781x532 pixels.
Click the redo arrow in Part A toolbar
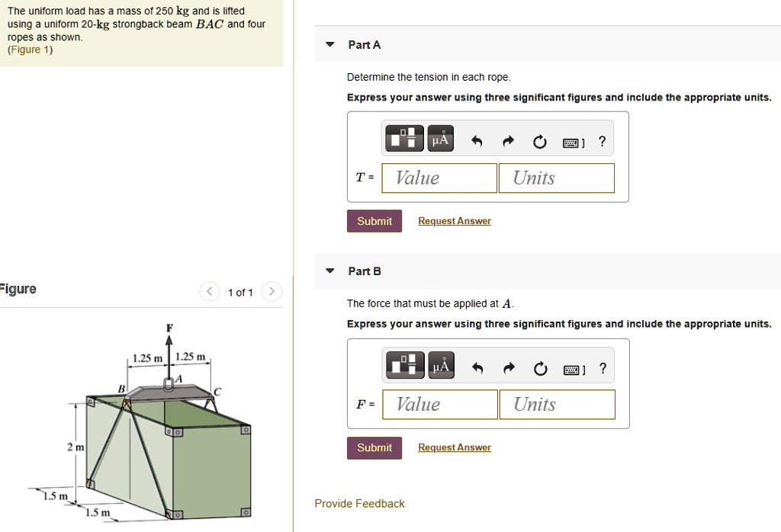509,142
